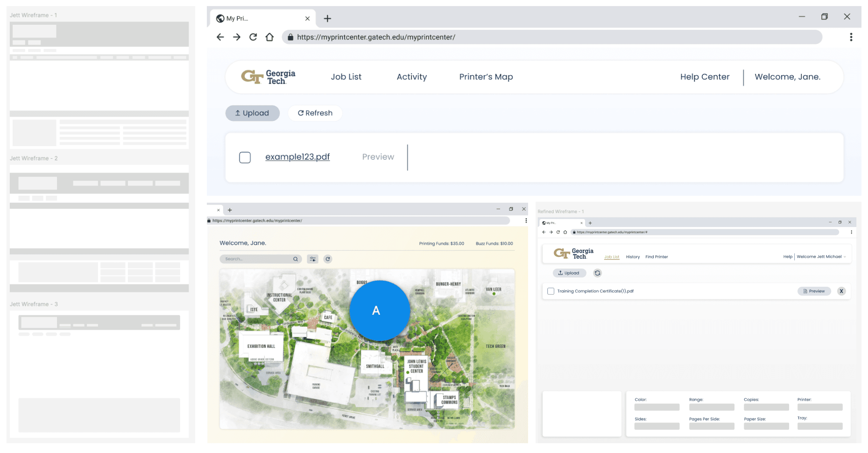Click the forward arrow in the large browser mockup

pyautogui.click(x=237, y=37)
